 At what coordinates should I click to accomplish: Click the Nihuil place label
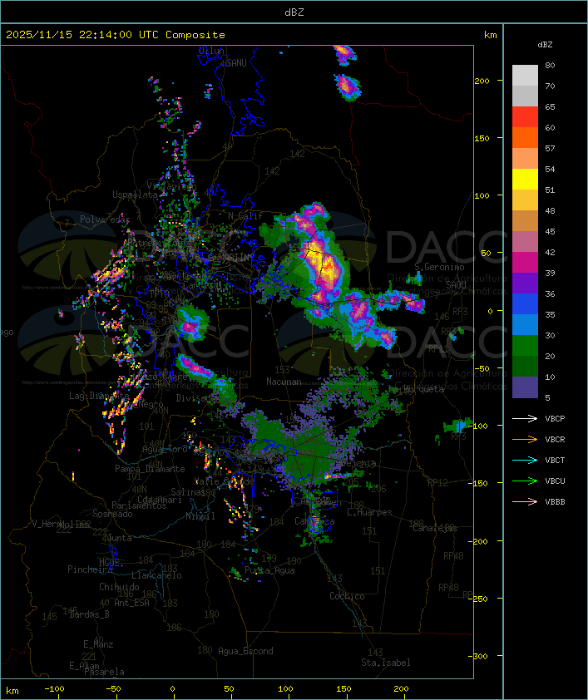(200, 516)
